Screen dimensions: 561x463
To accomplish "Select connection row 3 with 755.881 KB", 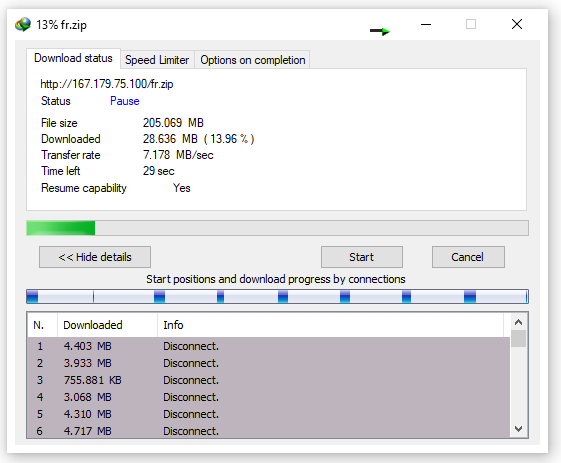I will tap(269, 380).
